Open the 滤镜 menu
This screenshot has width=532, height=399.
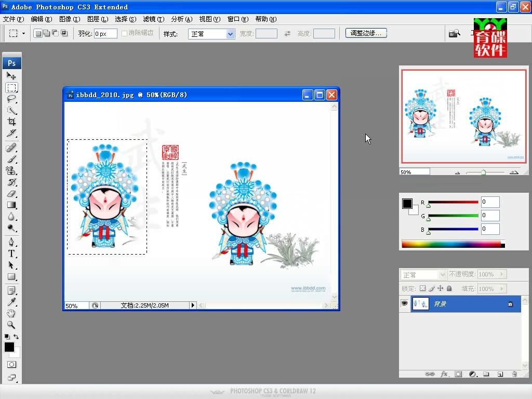pyautogui.click(x=154, y=19)
